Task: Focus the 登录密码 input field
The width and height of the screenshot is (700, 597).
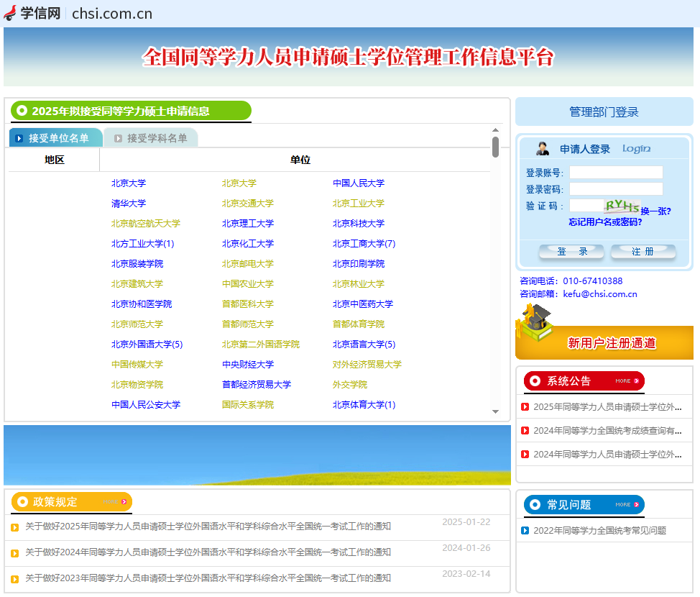Action: [x=616, y=188]
